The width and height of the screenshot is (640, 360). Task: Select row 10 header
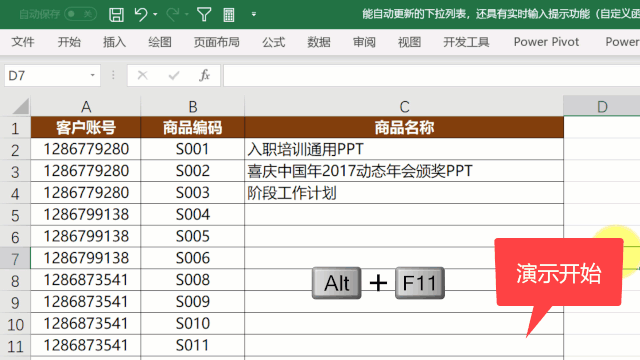15,324
